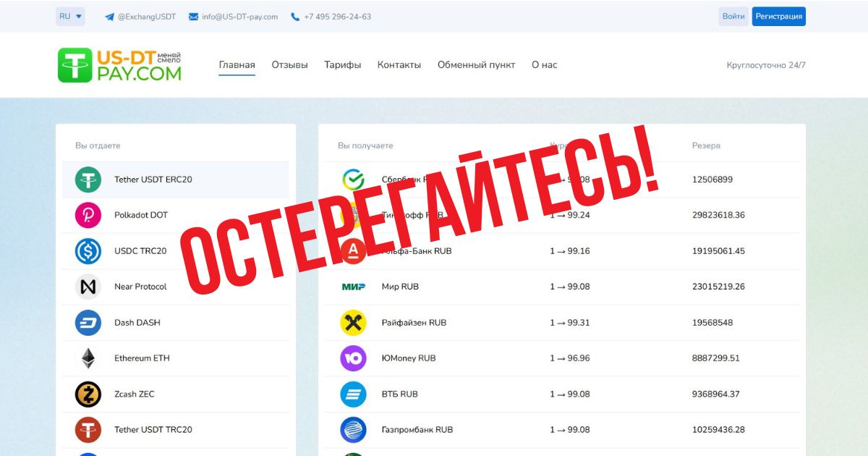Choose the Ethereum ETH diamond icon
This screenshot has height=456, width=868.
point(88,358)
